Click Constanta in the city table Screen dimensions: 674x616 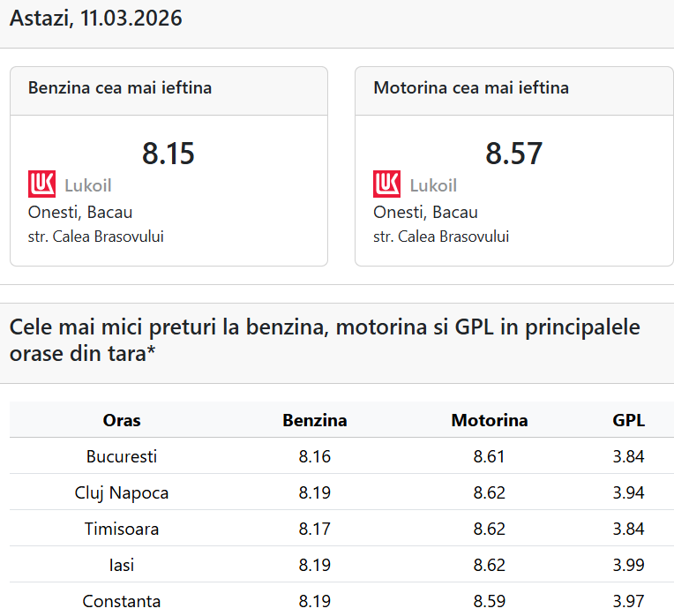tap(122, 601)
